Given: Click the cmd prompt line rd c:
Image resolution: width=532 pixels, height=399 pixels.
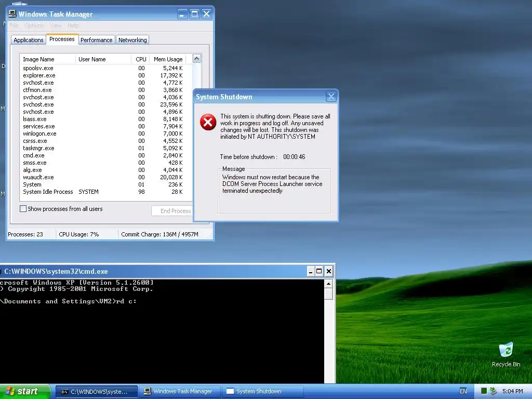Looking at the screenshot, I should click(68, 301).
